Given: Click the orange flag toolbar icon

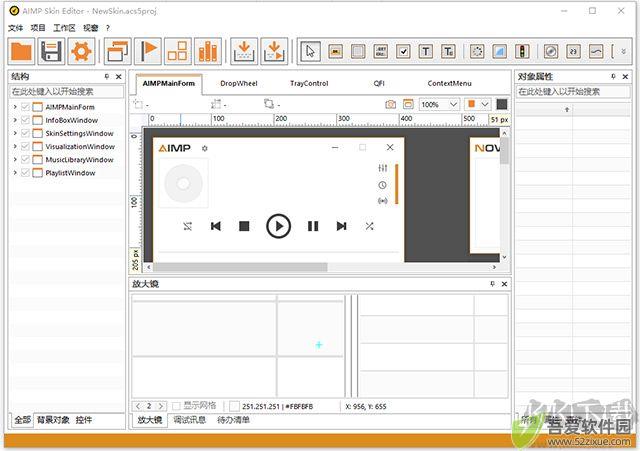Looking at the screenshot, I should [148, 51].
